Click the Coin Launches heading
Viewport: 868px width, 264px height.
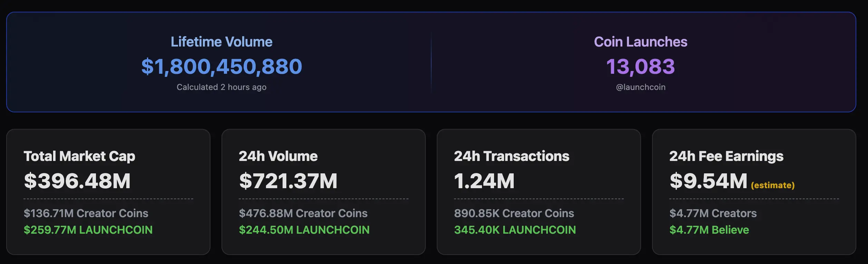641,42
